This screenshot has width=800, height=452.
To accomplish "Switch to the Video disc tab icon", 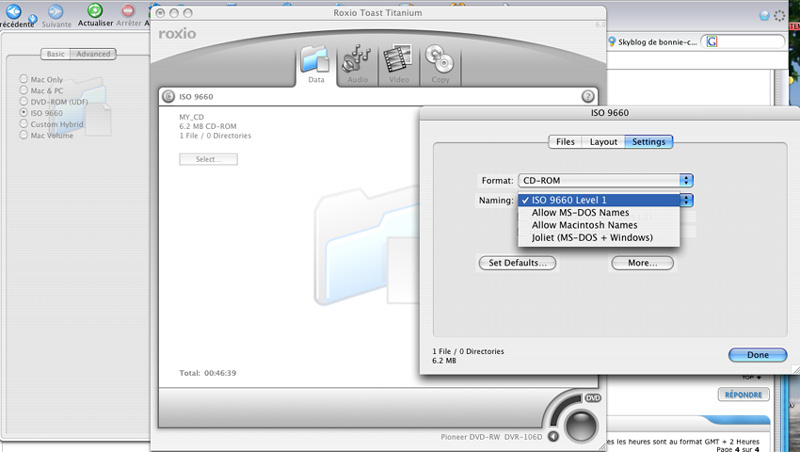I will 397,59.
